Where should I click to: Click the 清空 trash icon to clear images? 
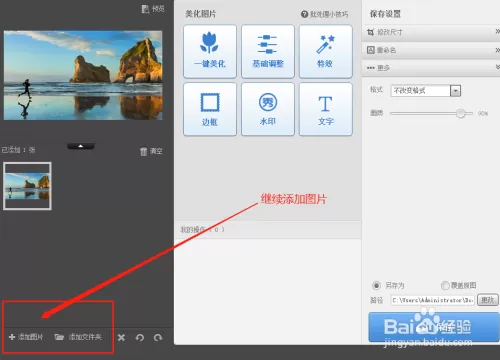(x=143, y=152)
